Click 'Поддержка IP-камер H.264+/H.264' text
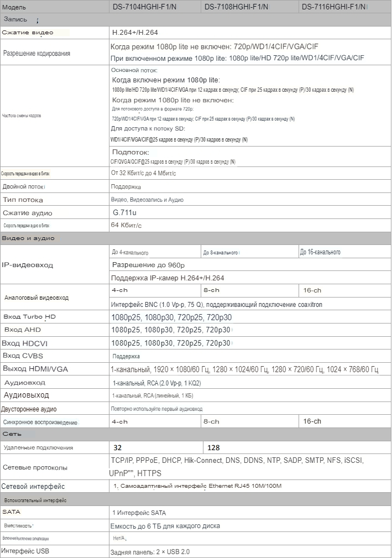Image resolution: width=392 pixels, height=558 pixels. [168, 278]
